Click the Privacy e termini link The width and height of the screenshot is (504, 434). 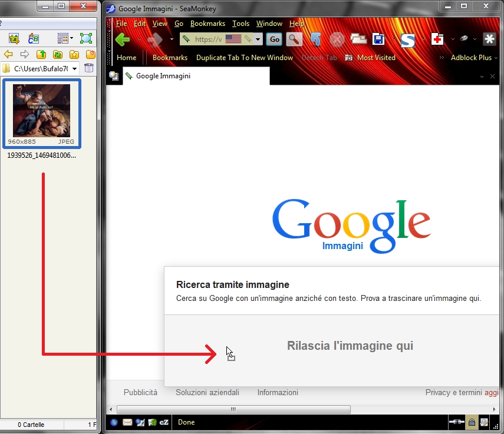pos(454,393)
